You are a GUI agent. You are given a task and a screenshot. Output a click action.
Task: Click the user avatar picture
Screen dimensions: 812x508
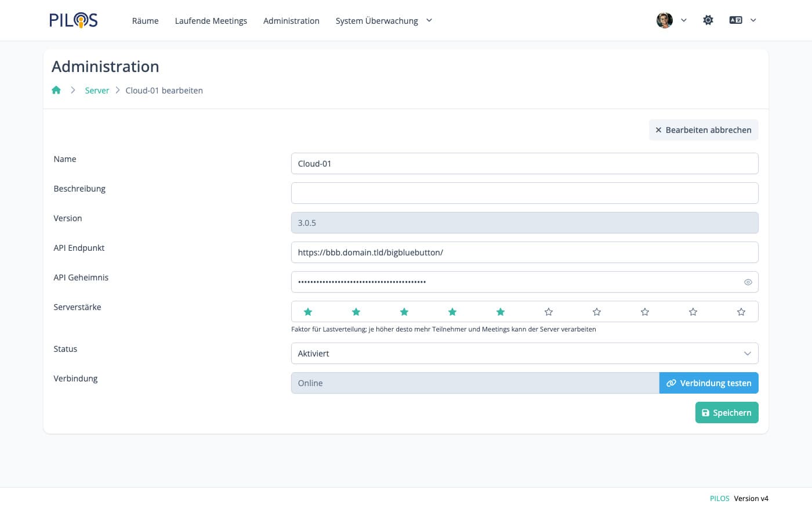coord(664,20)
